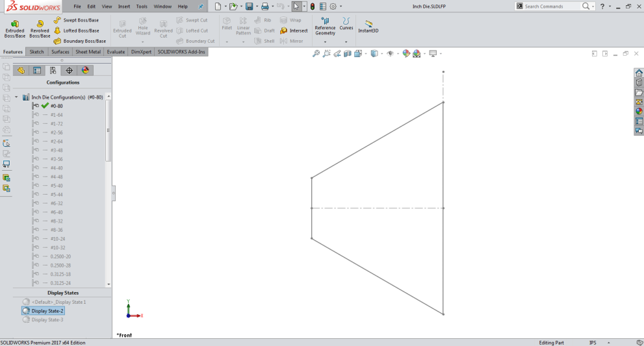644x346 pixels.
Task: Select the #1-64 configuration
Action: click(x=57, y=115)
